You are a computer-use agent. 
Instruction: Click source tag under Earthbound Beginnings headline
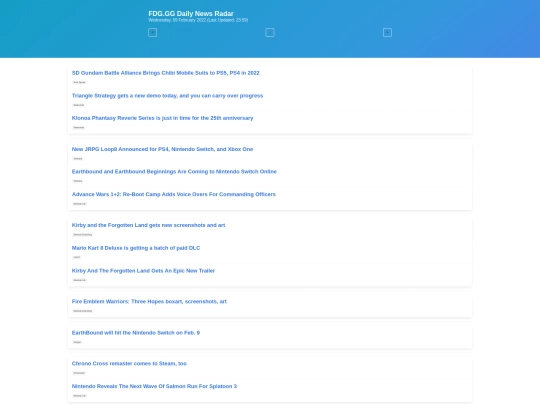pos(78,181)
